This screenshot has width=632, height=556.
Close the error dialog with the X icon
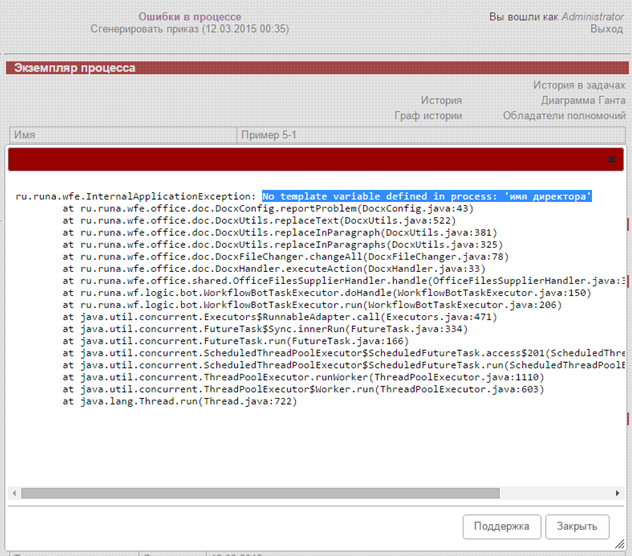pos(612,159)
